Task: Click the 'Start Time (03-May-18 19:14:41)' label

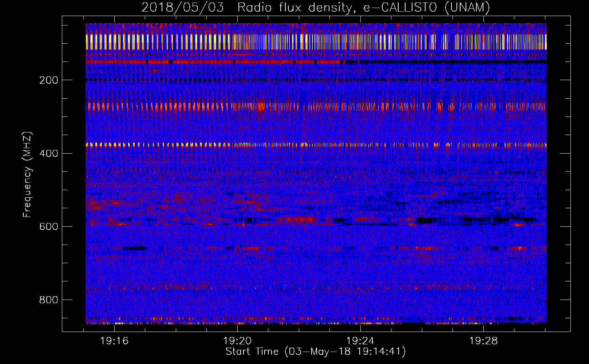Action: 316,352
